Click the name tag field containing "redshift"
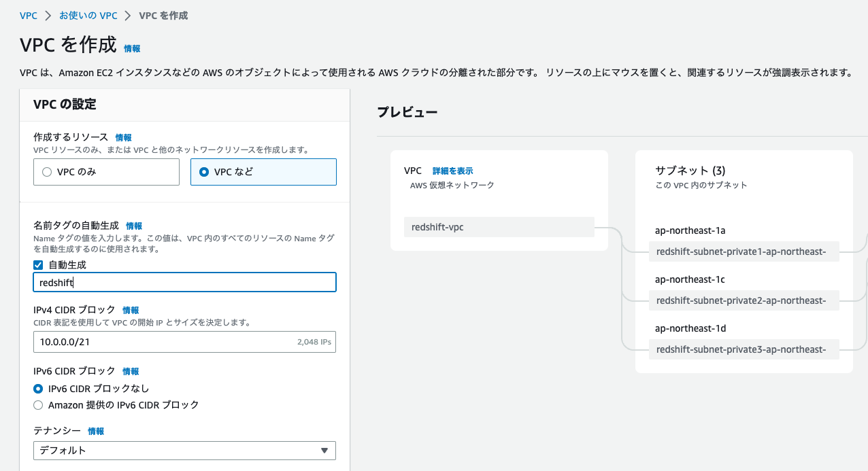The image size is (868, 471). (x=184, y=282)
